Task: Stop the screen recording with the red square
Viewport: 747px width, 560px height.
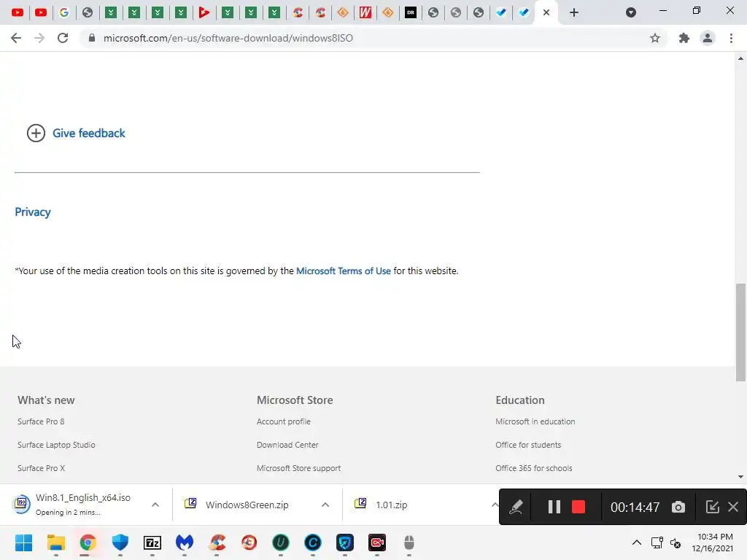Action: pyautogui.click(x=578, y=507)
